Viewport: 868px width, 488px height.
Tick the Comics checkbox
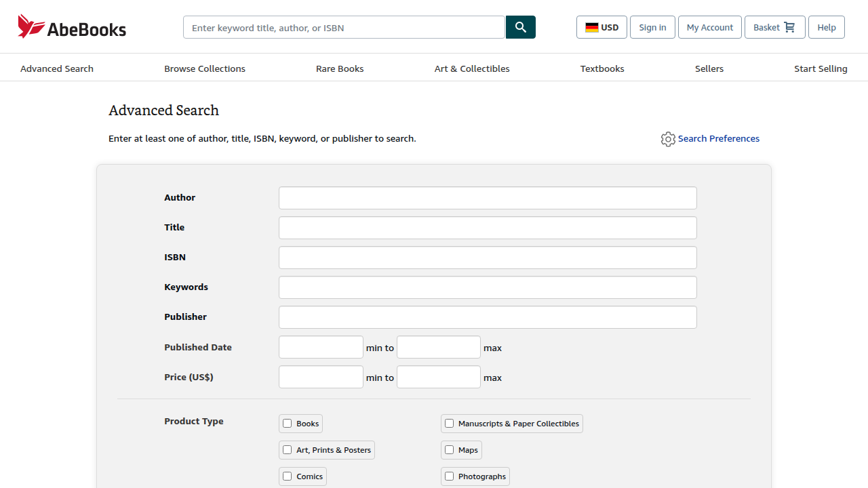coord(288,476)
